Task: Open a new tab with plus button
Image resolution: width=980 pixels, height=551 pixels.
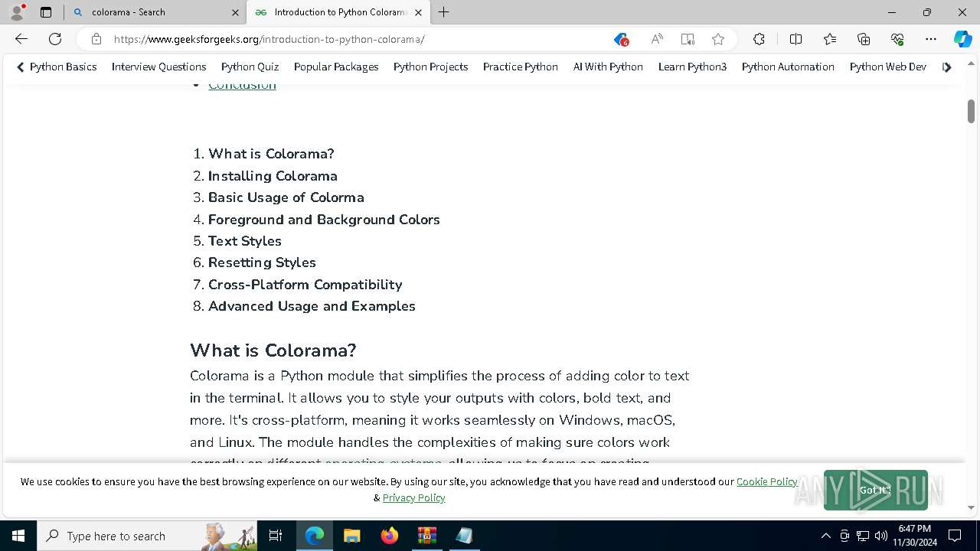Action: point(444,12)
